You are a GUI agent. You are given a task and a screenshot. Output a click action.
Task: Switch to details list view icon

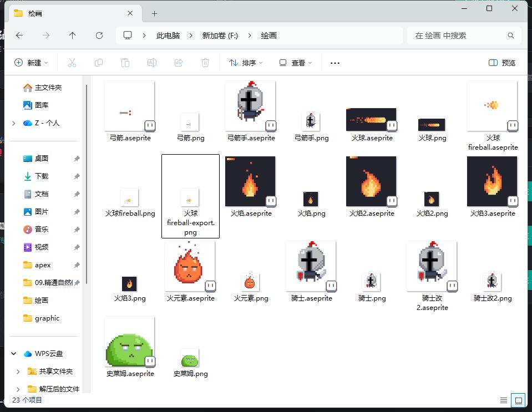tap(504, 400)
